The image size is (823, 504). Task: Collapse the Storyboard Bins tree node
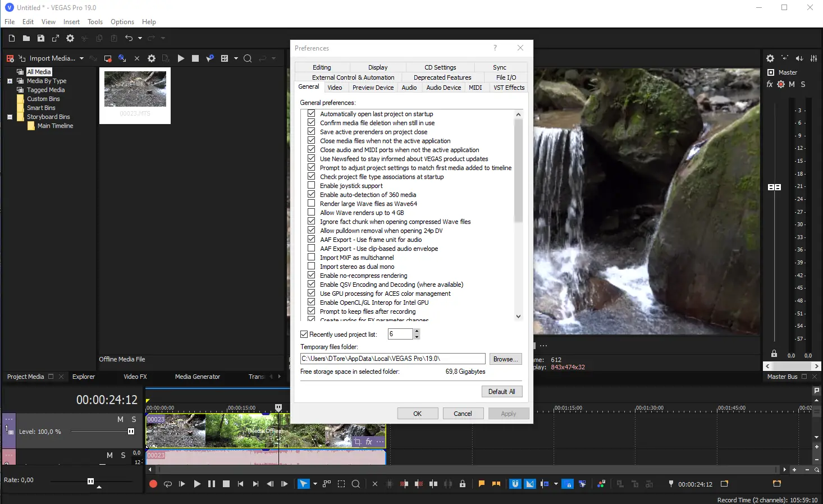pyautogui.click(x=10, y=117)
